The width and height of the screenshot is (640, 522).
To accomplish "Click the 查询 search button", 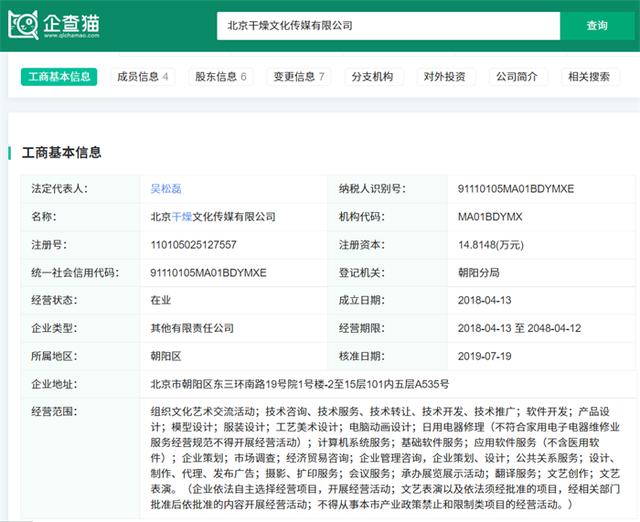I will click(597, 26).
